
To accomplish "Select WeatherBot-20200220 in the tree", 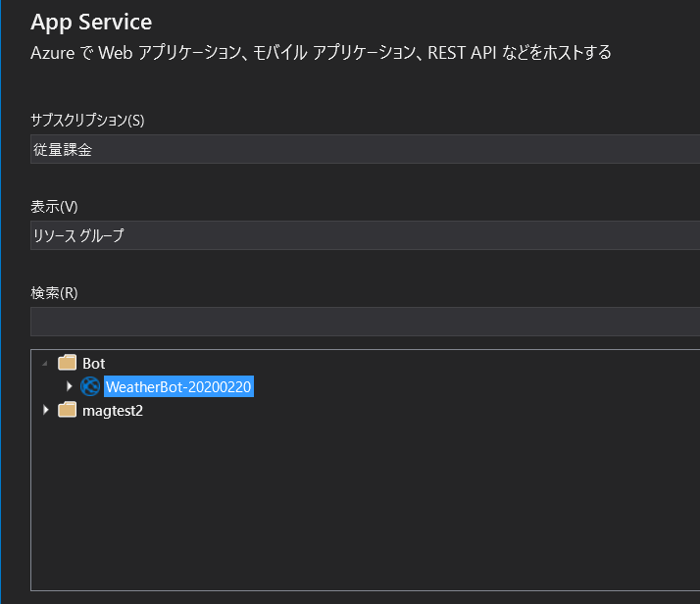I will point(178,386).
